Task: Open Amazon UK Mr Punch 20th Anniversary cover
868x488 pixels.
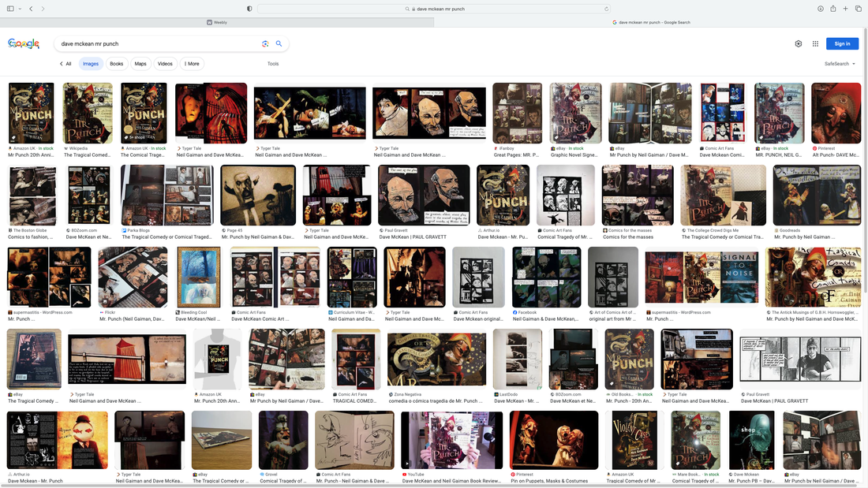Action: [31, 114]
